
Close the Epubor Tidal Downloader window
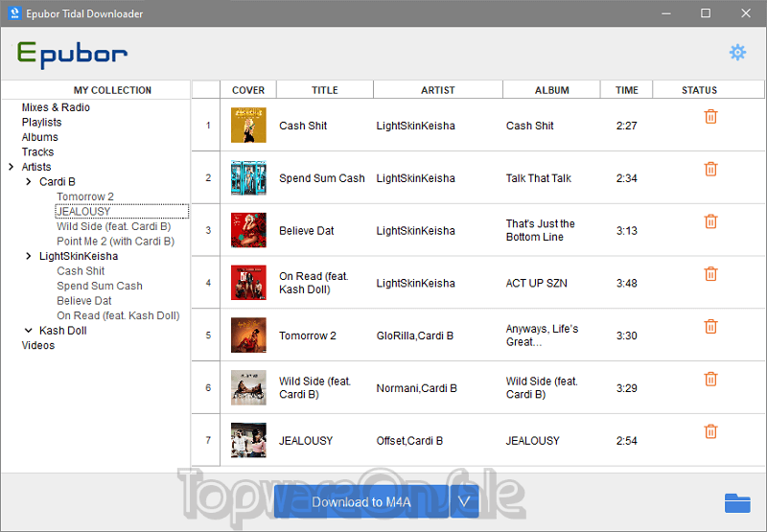[746, 13]
